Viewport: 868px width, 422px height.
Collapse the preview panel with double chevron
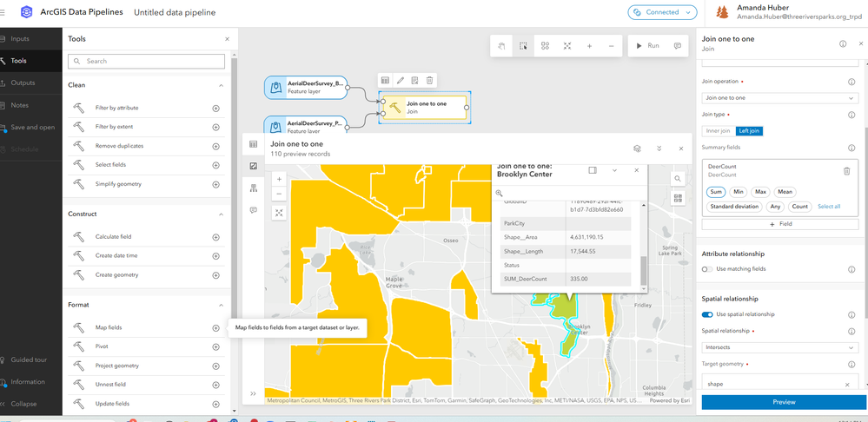(x=659, y=148)
